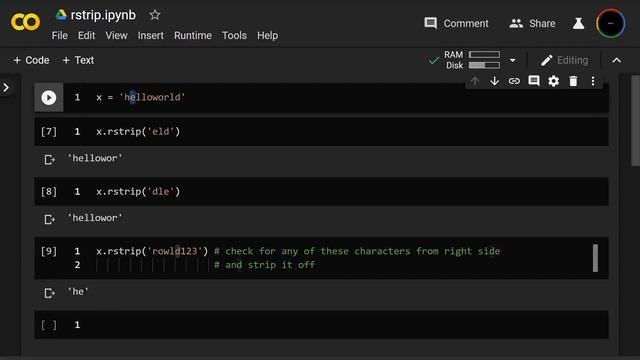Click the labs flask icon
The image size is (640, 360).
tap(578, 23)
